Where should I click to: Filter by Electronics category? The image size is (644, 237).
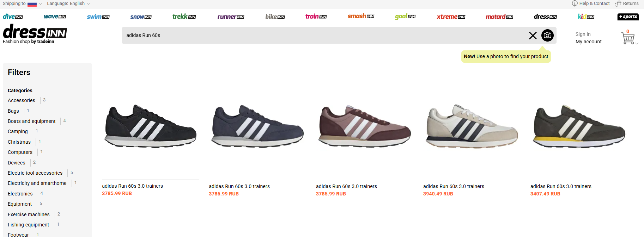[x=20, y=194]
